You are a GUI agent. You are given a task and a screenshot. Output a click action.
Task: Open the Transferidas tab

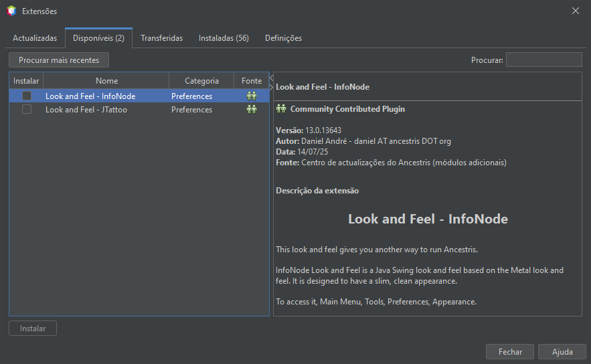click(162, 38)
